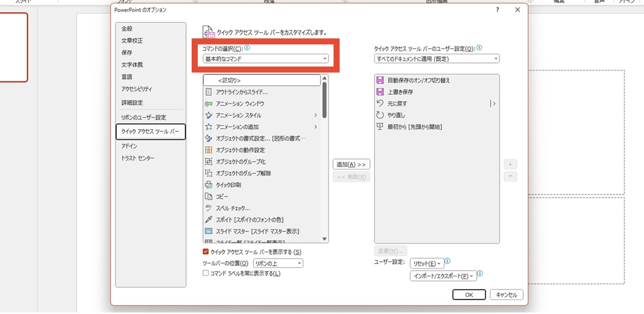Click the オブジェクトの動作設定 icon
Image resolution: width=644 pixels, height=314 pixels.
[209, 150]
